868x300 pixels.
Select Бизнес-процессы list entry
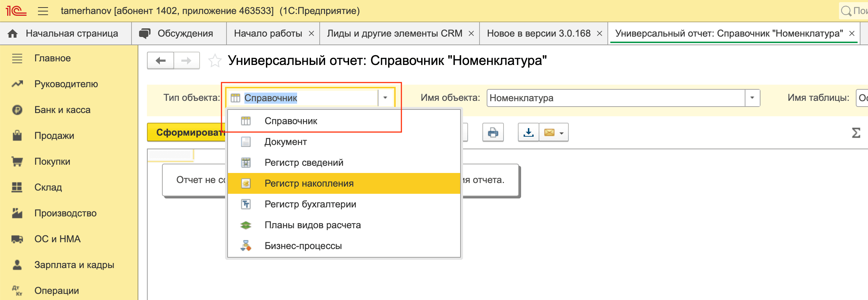coord(344,246)
